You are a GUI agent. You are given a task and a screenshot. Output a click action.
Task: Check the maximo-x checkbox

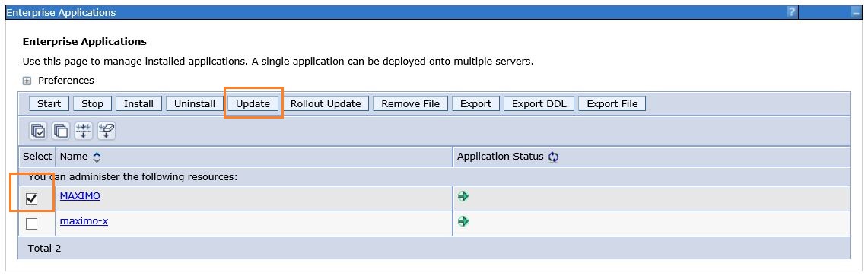(x=31, y=224)
